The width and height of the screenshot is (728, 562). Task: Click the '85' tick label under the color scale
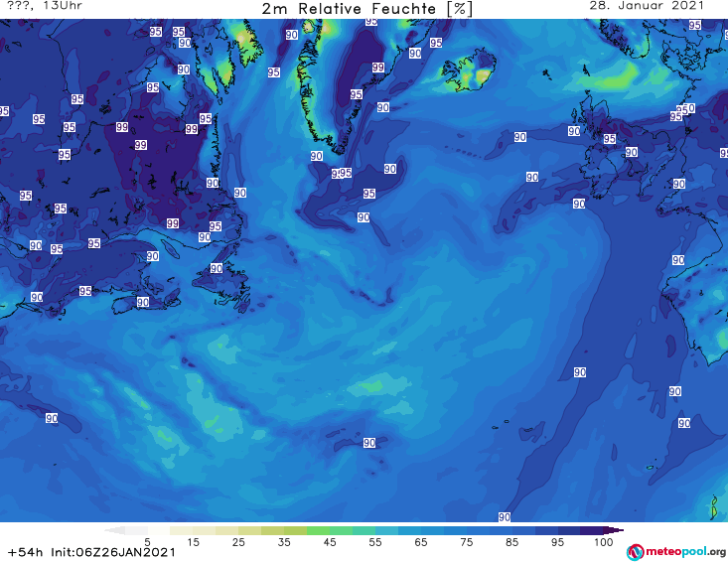point(512,542)
